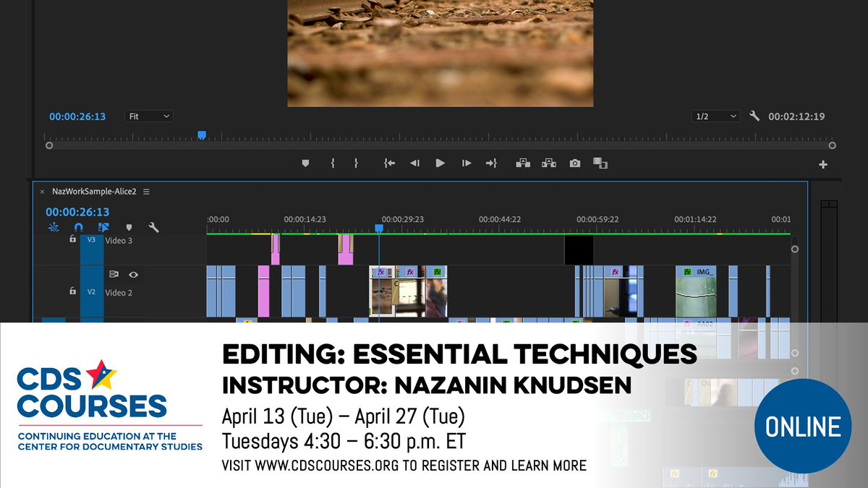Open the 1/2 playback resolution dropdown
Screen dimensions: 868x488
click(x=715, y=116)
